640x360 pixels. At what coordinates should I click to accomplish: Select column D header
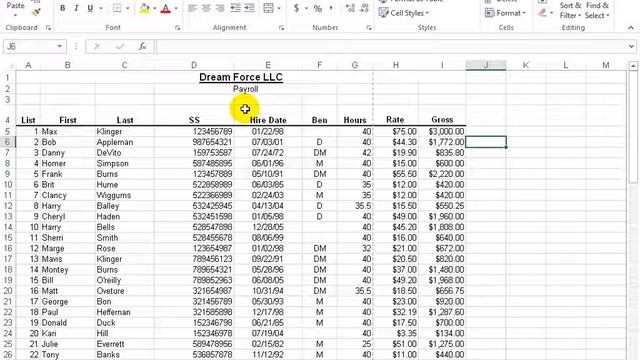click(194, 65)
